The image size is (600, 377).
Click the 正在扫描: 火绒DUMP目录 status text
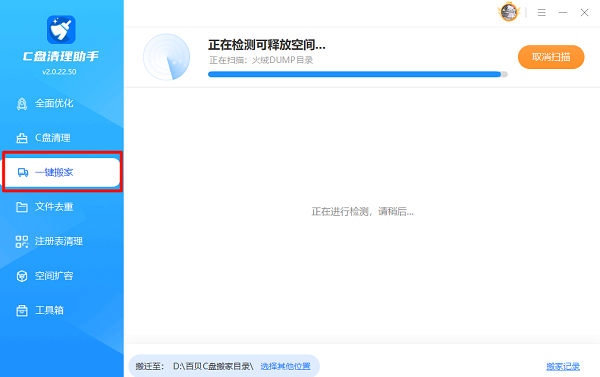tap(261, 60)
